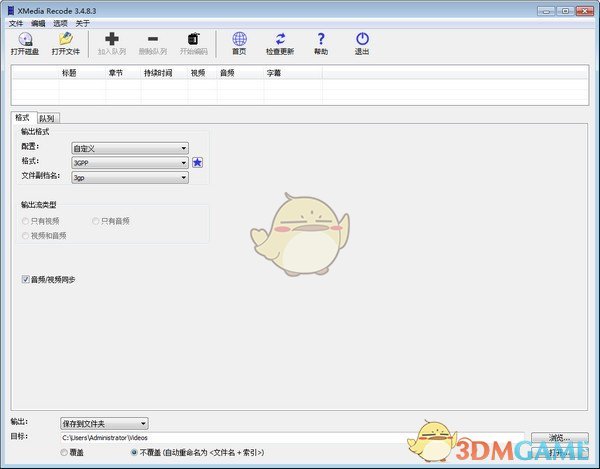Remove from queue with minus icon

[x=153, y=44]
